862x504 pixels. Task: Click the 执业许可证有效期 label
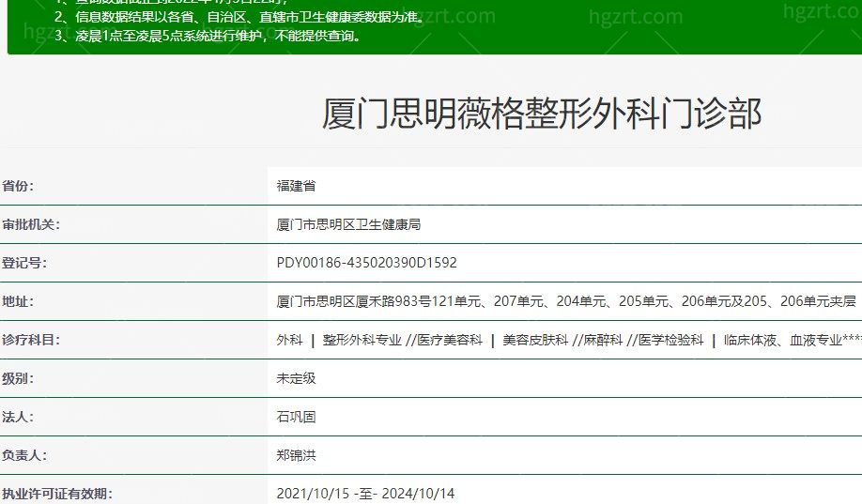(x=57, y=494)
